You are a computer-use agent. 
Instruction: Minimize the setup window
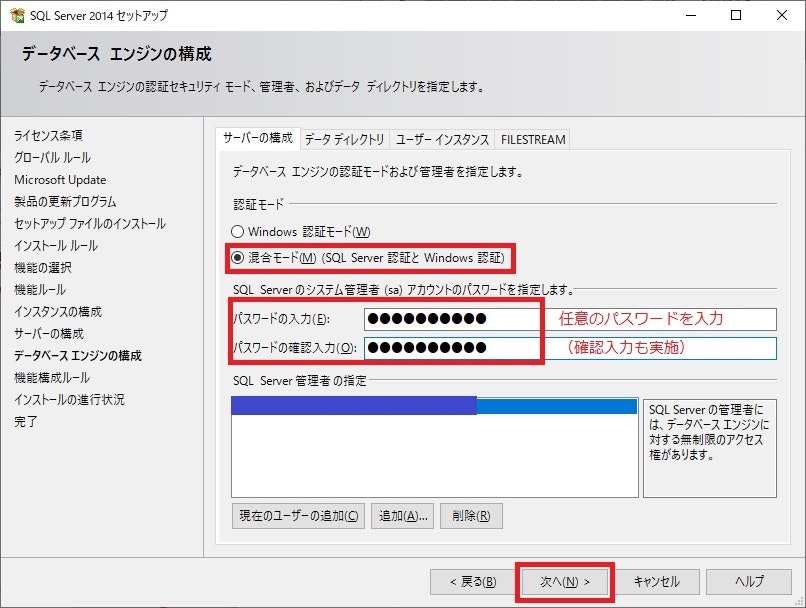point(691,15)
